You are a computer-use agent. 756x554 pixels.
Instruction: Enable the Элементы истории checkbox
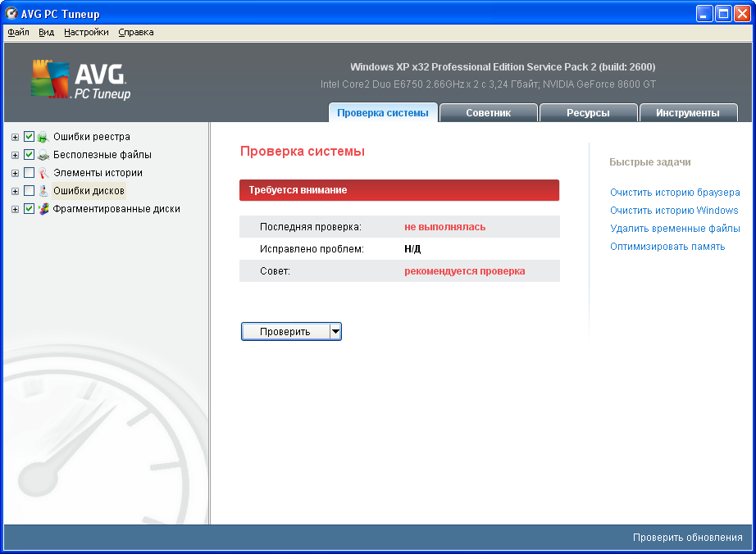[x=29, y=172]
